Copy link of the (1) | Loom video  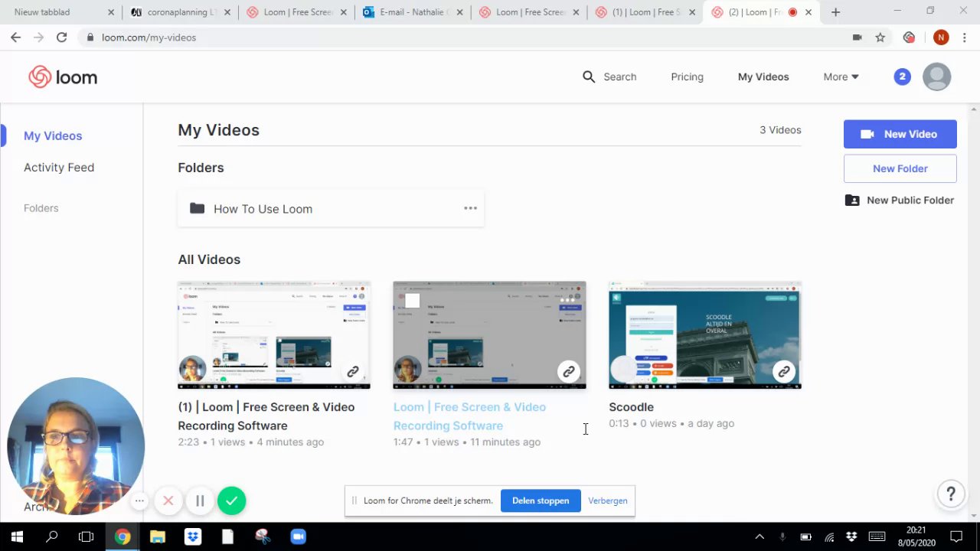click(x=352, y=372)
